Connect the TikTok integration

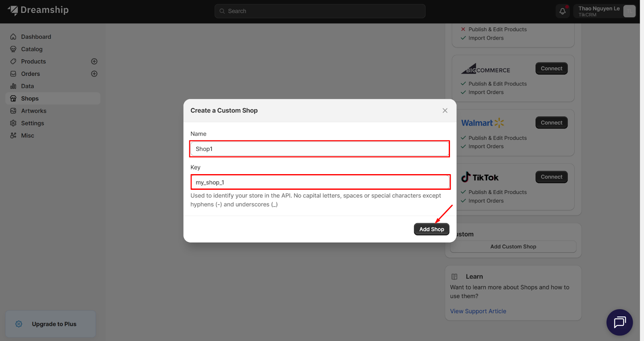coord(551,177)
